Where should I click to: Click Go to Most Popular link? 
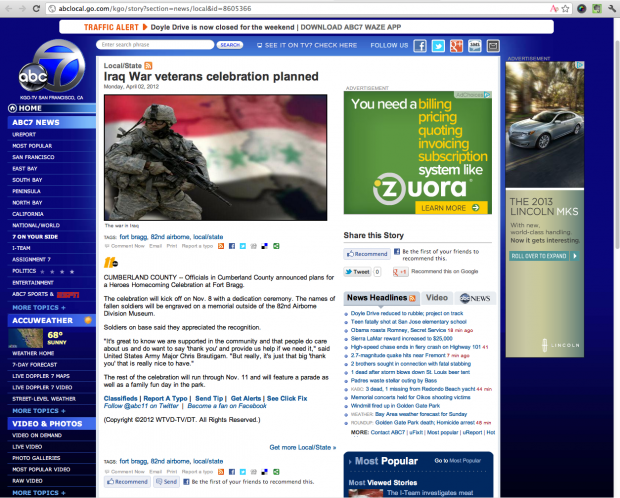[x=457, y=460]
